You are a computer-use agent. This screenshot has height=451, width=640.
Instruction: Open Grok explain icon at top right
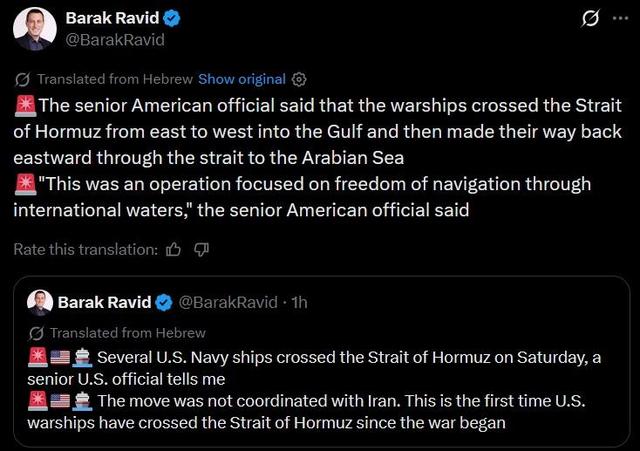[590, 19]
